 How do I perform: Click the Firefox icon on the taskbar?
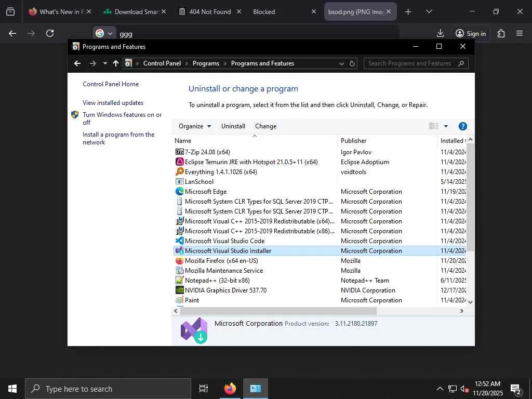[230, 389]
